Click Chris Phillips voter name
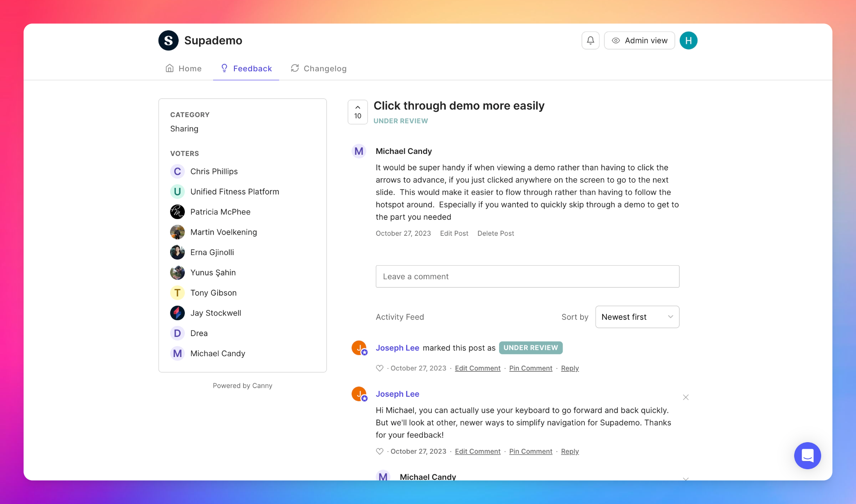 [x=214, y=171]
